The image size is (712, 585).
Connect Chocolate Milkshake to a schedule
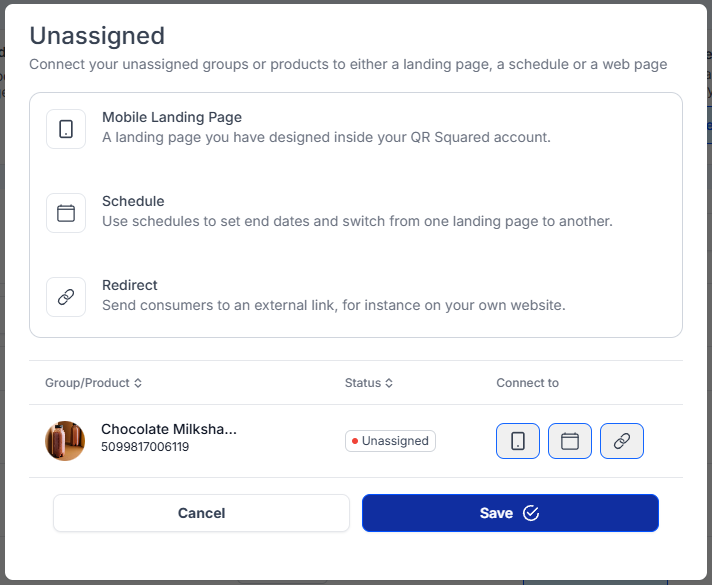570,441
